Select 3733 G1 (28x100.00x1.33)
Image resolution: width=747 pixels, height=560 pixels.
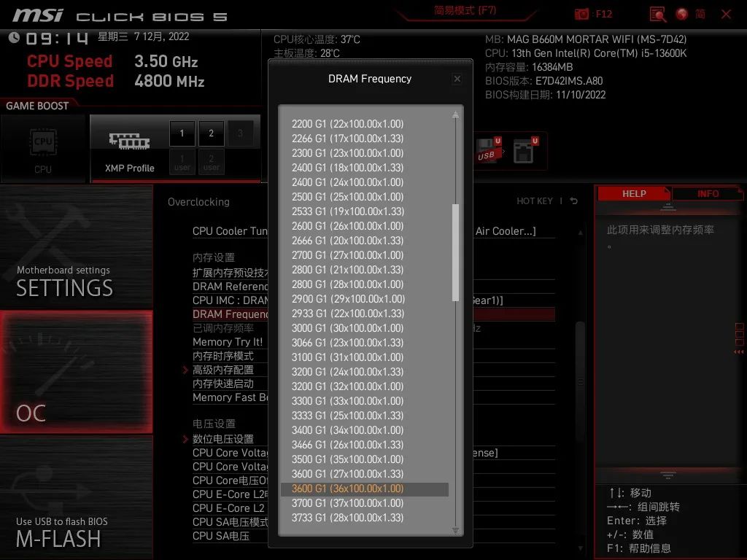point(347,518)
